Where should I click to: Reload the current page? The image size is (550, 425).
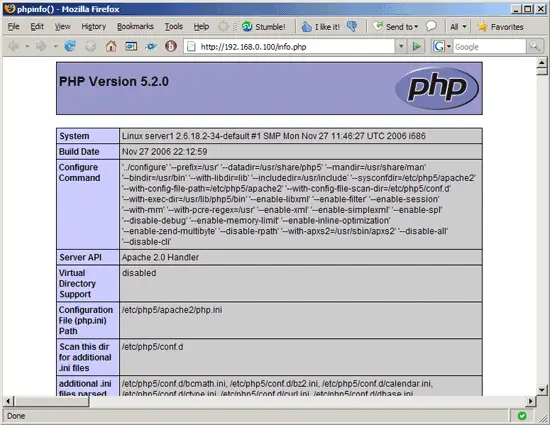[x=70, y=46]
